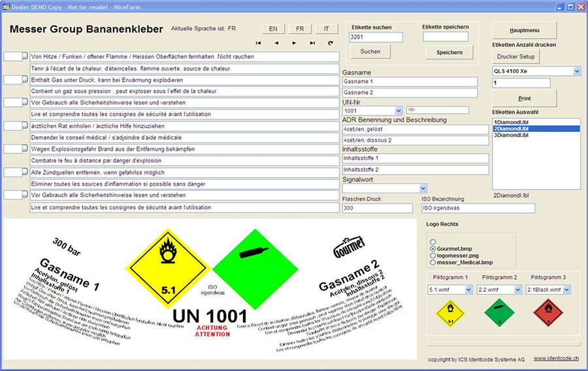Click the Gasname 1 input field

click(410, 82)
